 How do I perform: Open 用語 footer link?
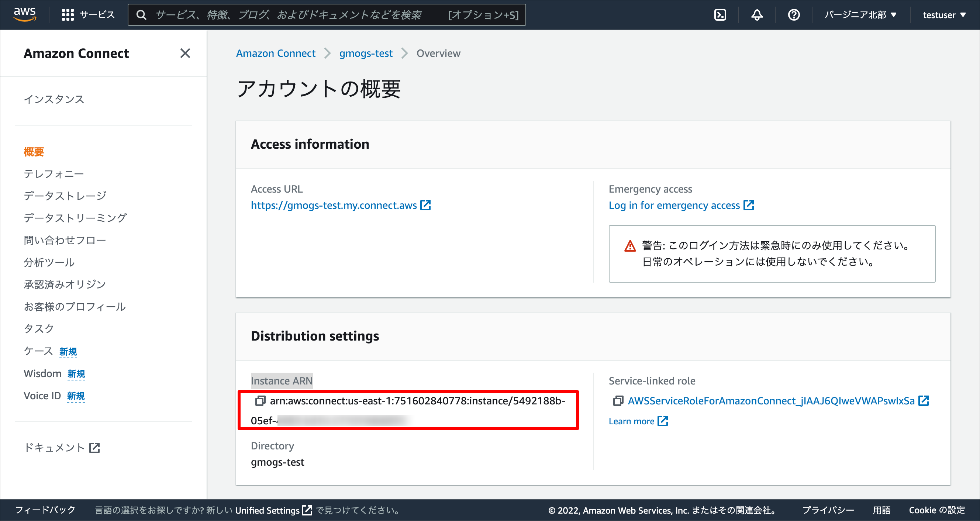click(x=881, y=510)
